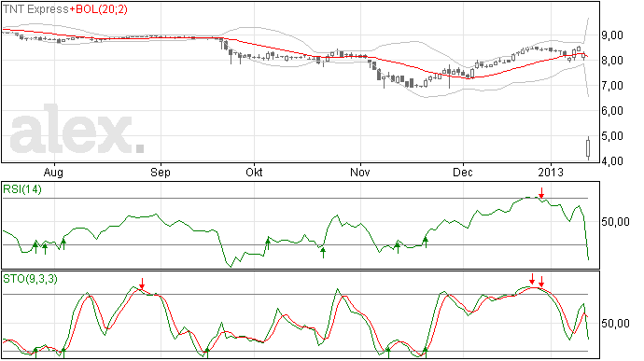Image resolution: width=644 pixels, height=361 pixels.
Task: Click the Nov month label on axis
Action: 359,173
